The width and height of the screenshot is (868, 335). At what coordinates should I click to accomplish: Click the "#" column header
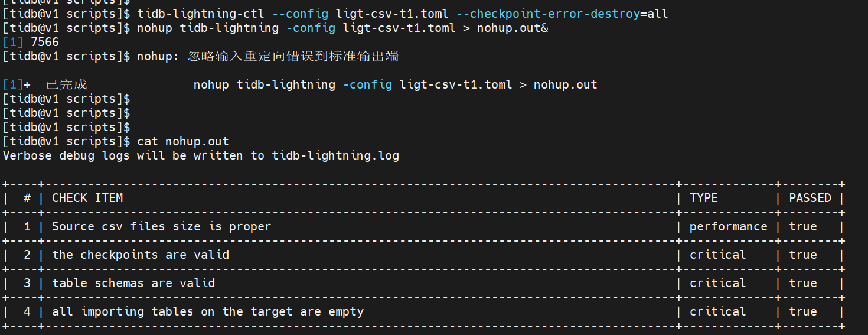(27, 199)
